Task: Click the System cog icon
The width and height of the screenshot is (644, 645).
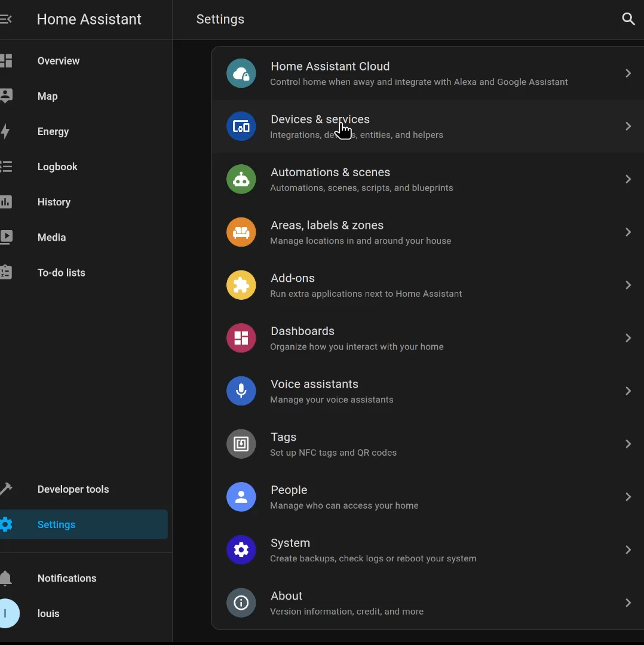Action: [x=241, y=550]
